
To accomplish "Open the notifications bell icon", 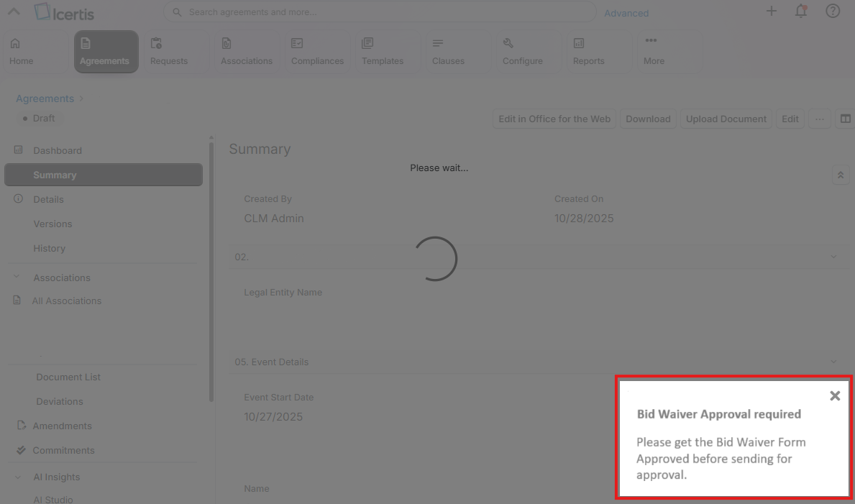I will (801, 12).
